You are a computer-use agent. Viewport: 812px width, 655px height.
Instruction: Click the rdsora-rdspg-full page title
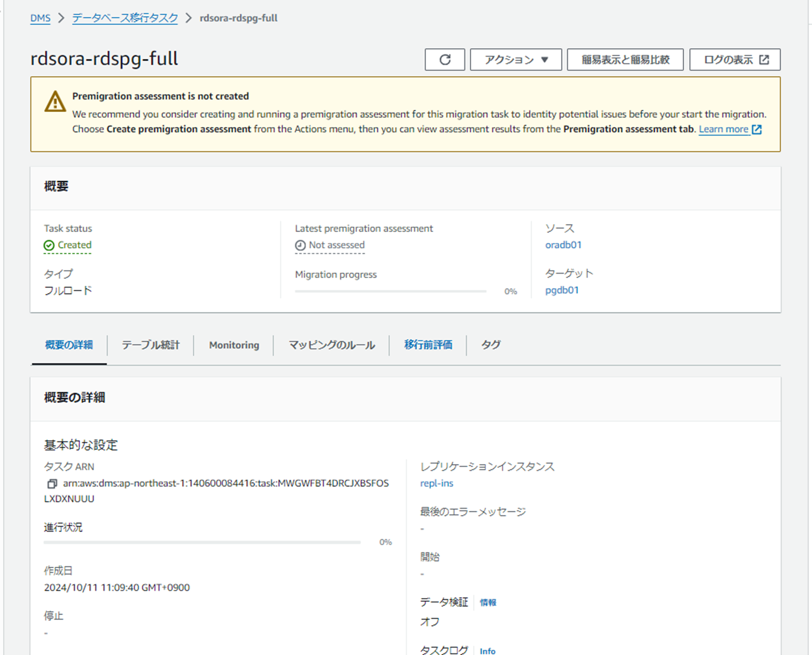(x=104, y=58)
